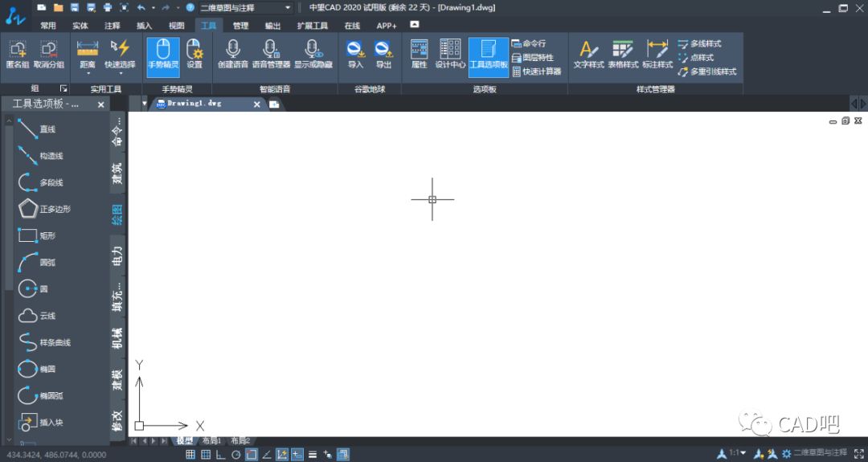Select the 椭圆弧 ellipse arc tool

click(x=40, y=395)
